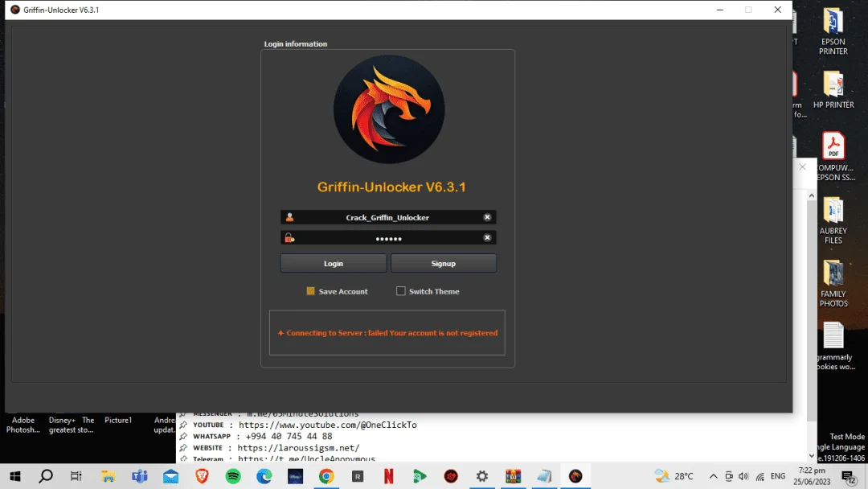Click the background window scrollbar down arrow
This screenshot has width=868, height=489.
(x=812, y=456)
